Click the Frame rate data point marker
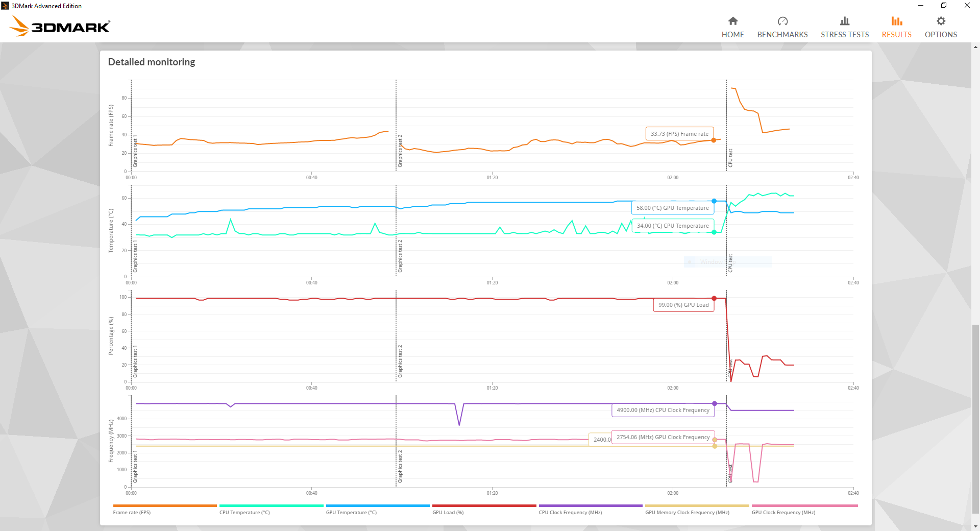 (714, 140)
